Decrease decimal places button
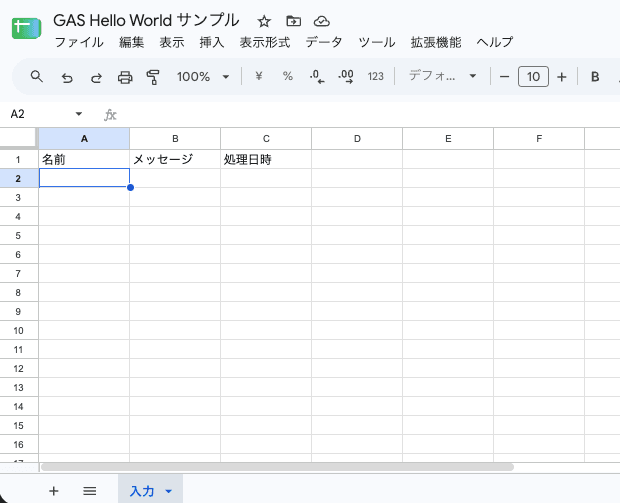Screen dimensions: 620x503 pos(317,76)
